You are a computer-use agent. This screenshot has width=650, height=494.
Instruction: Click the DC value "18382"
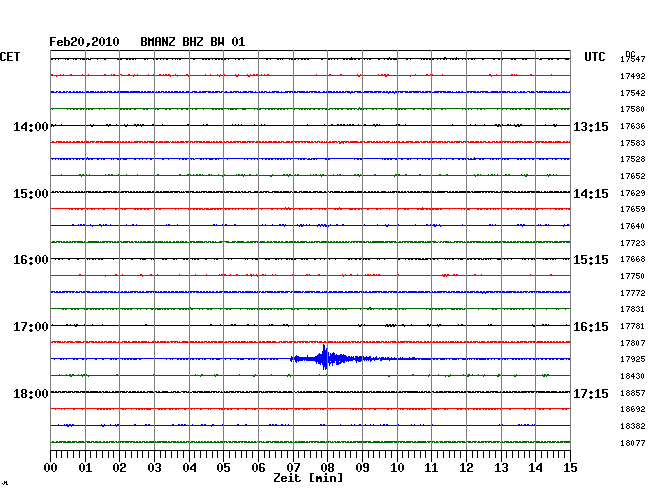(x=633, y=426)
